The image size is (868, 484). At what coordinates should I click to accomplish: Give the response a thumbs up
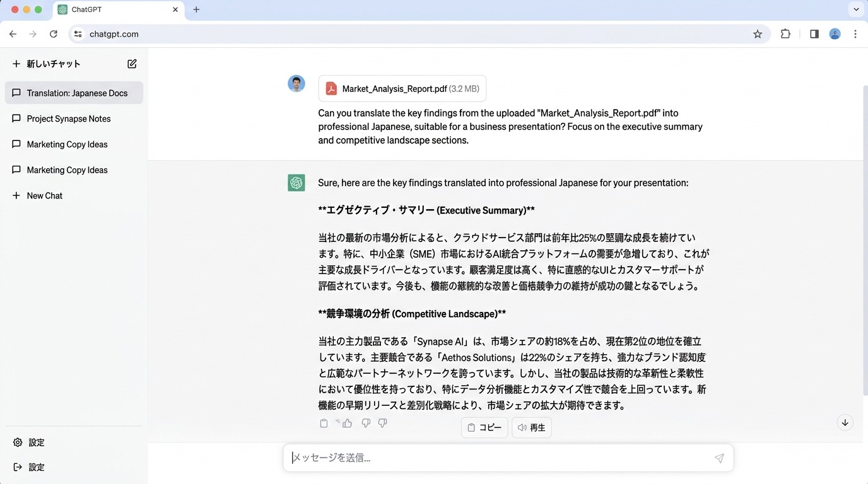click(x=347, y=423)
